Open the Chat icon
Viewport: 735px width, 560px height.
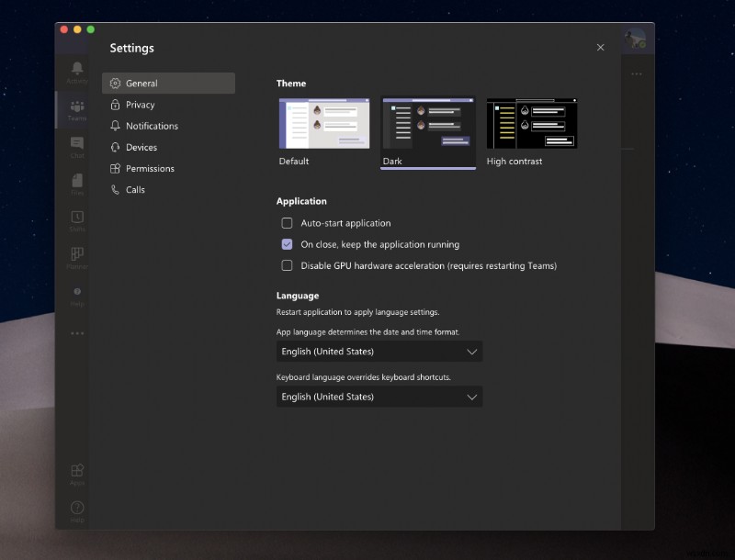coord(77,147)
